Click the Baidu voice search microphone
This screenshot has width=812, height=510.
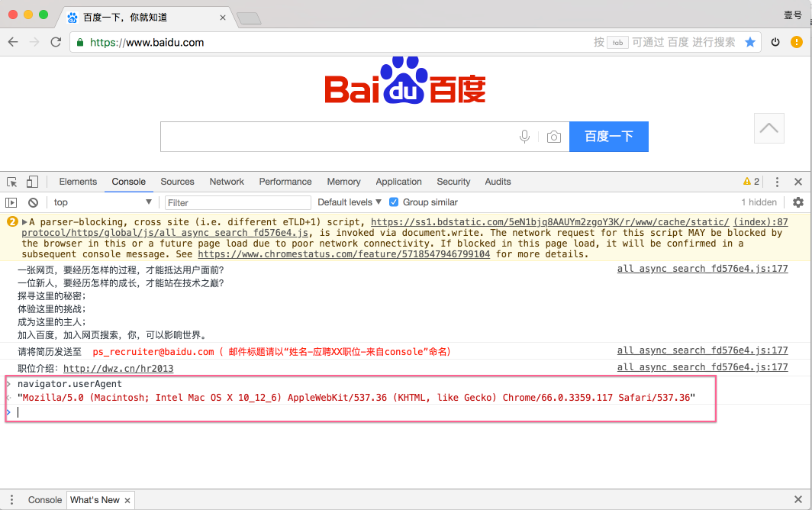pos(524,137)
